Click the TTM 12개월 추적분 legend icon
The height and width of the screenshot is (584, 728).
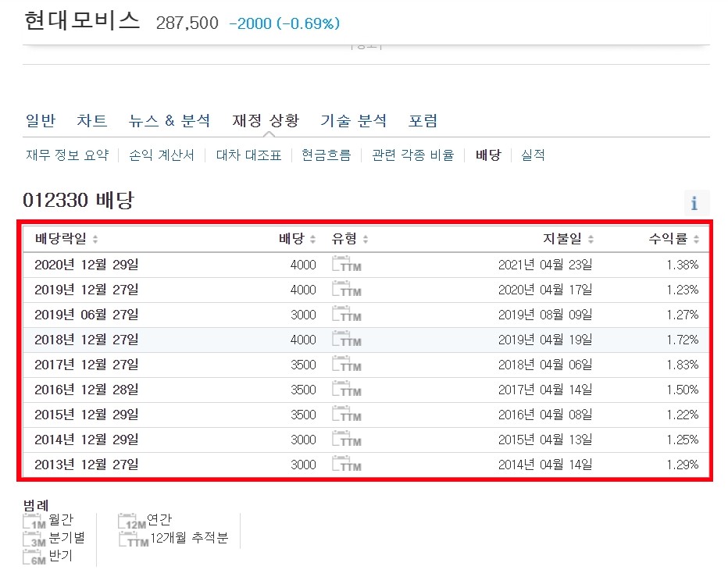point(134,539)
